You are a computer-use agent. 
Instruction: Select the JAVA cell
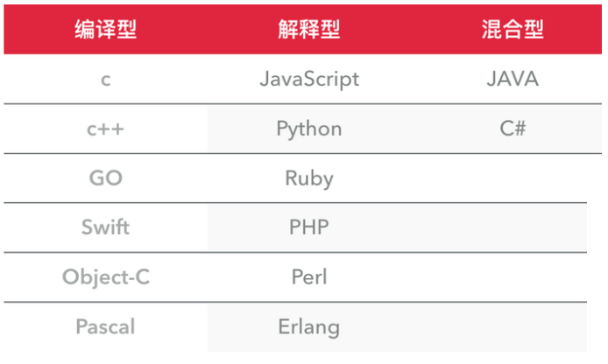(513, 80)
